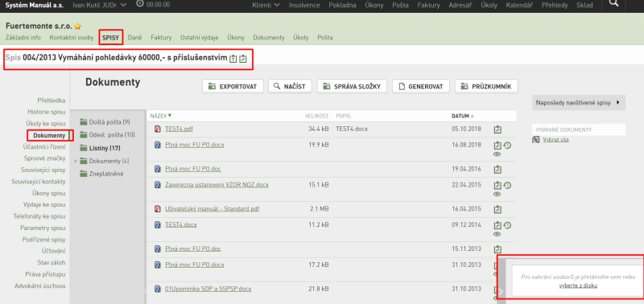Click the NAČÍST button
Image resolution: width=644 pixels, height=304 pixels.
(x=290, y=86)
